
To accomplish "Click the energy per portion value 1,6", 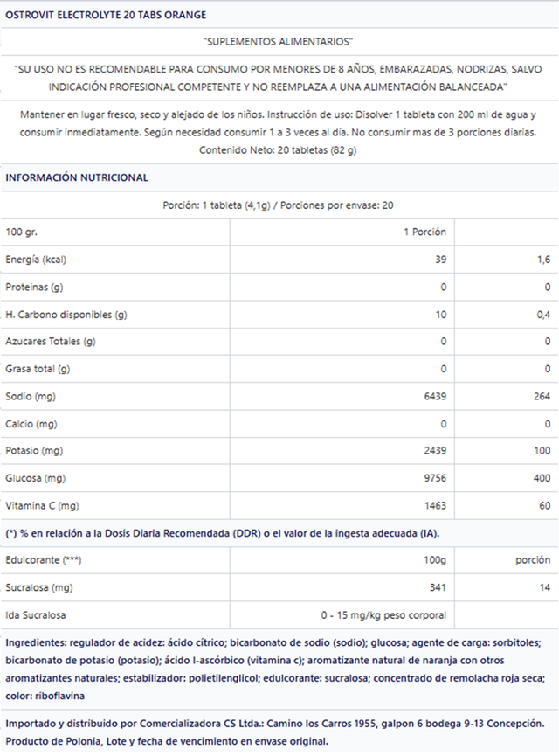I will tap(543, 260).
